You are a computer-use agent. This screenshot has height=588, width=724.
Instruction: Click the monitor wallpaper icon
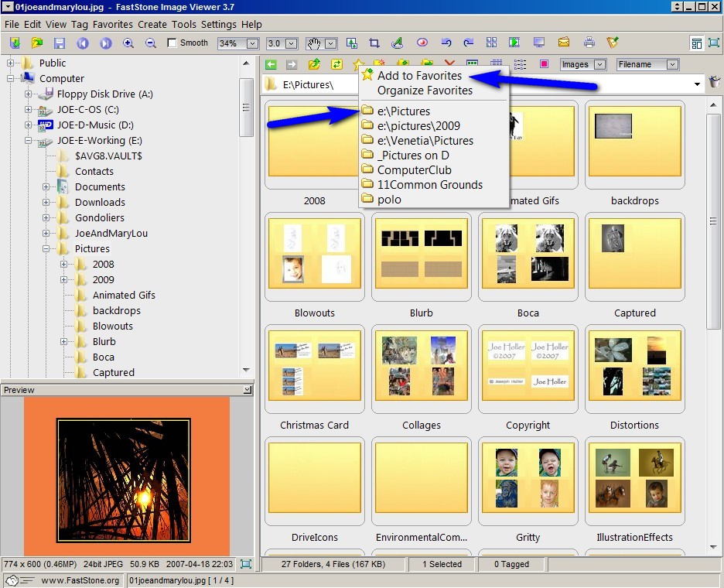point(539,43)
